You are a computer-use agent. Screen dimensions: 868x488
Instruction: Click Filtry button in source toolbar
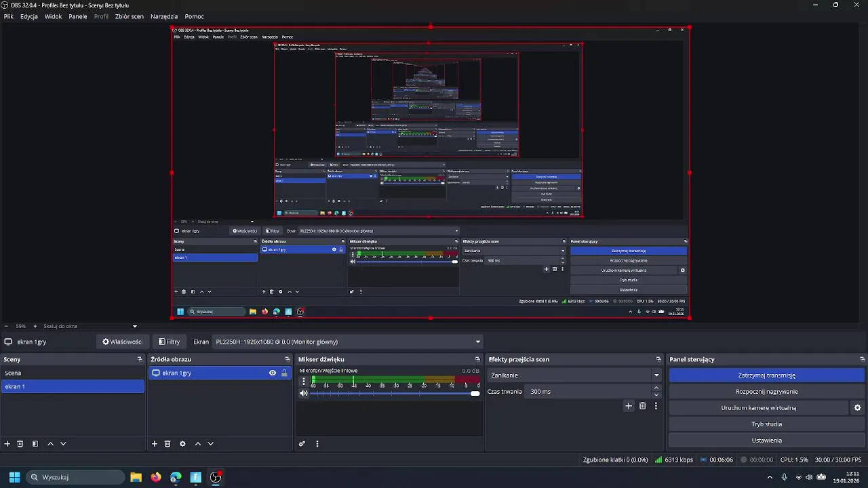(x=169, y=342)
